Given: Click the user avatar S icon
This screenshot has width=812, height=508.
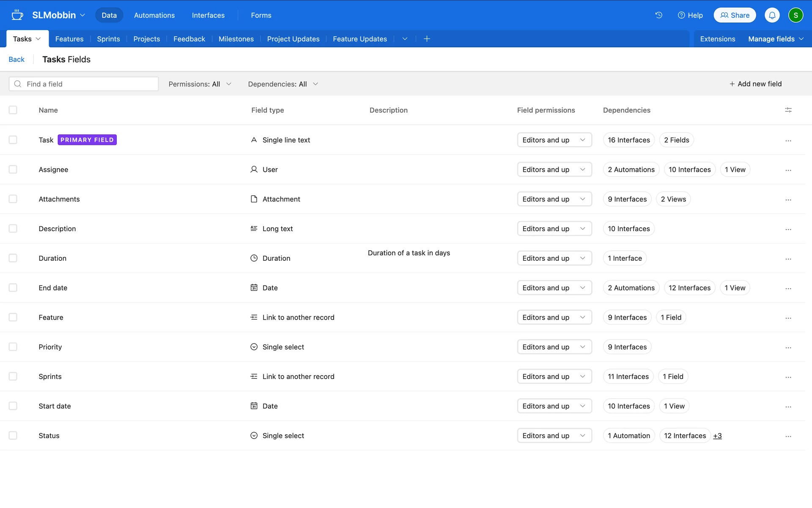Looking at the screenshot, I should tap(796, 15).
